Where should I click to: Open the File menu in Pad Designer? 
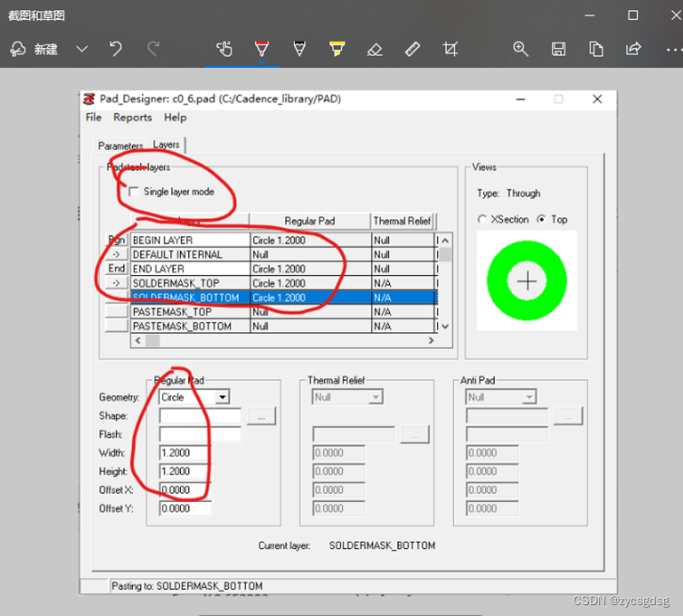[x=93, y=117]
